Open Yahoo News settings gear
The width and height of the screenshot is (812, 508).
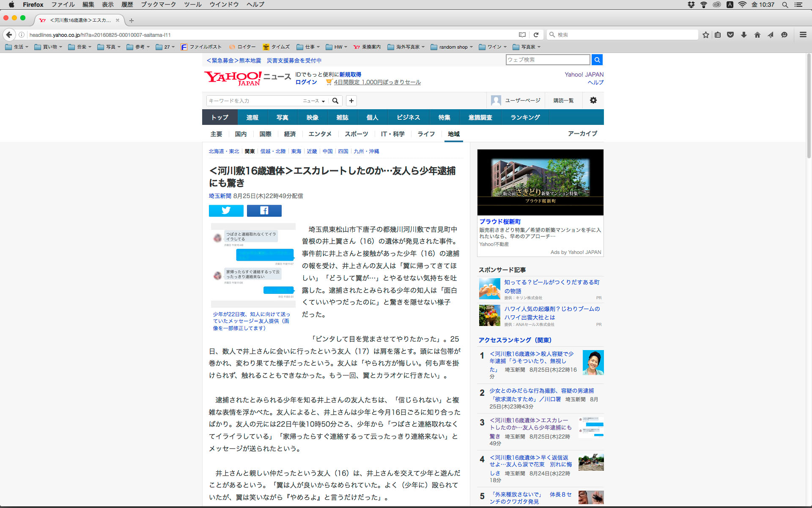593,100
